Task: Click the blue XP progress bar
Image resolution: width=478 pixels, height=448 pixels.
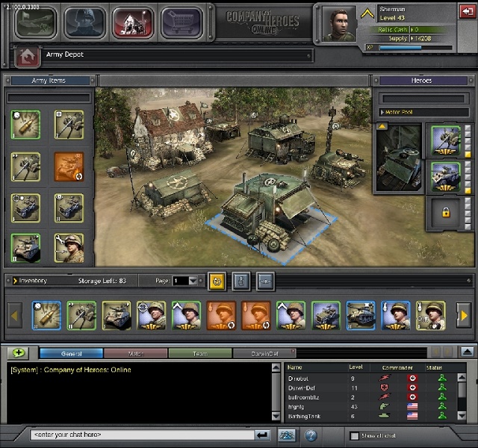Action: [415, 48]
